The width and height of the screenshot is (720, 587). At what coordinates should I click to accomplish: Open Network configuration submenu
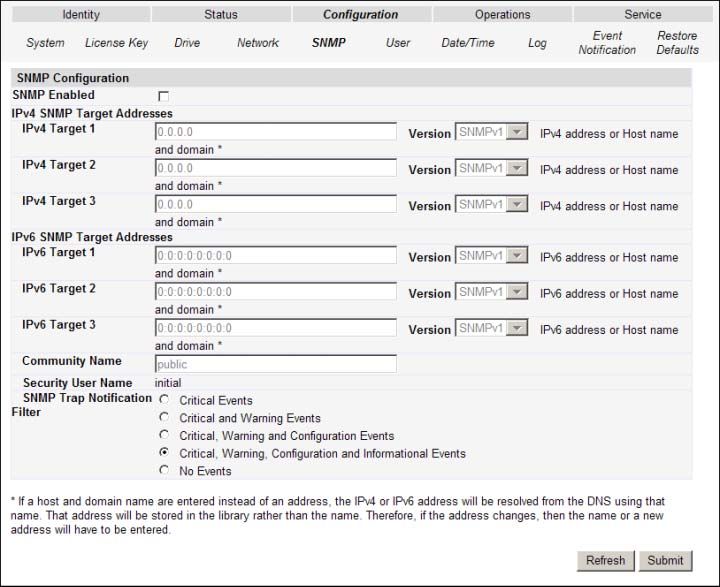258,43
